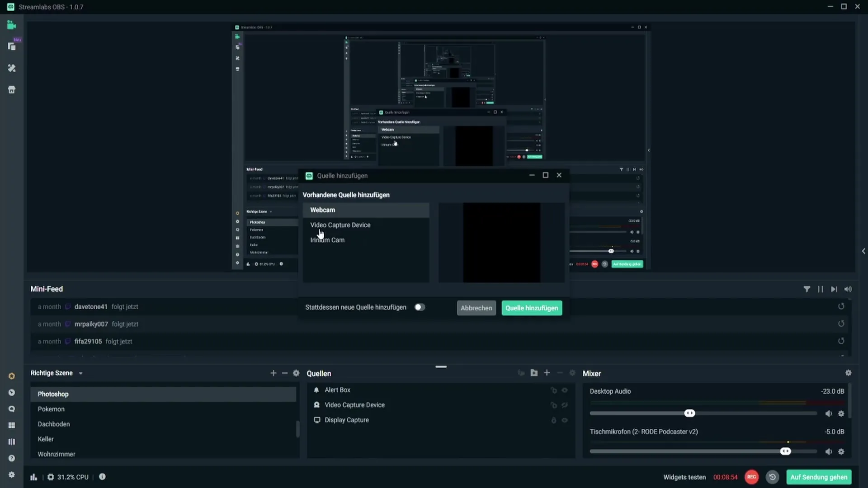Screen dimensions: 868x488
Task: Click the Desktop Audio volume slider handle
Action: [689, 413]
